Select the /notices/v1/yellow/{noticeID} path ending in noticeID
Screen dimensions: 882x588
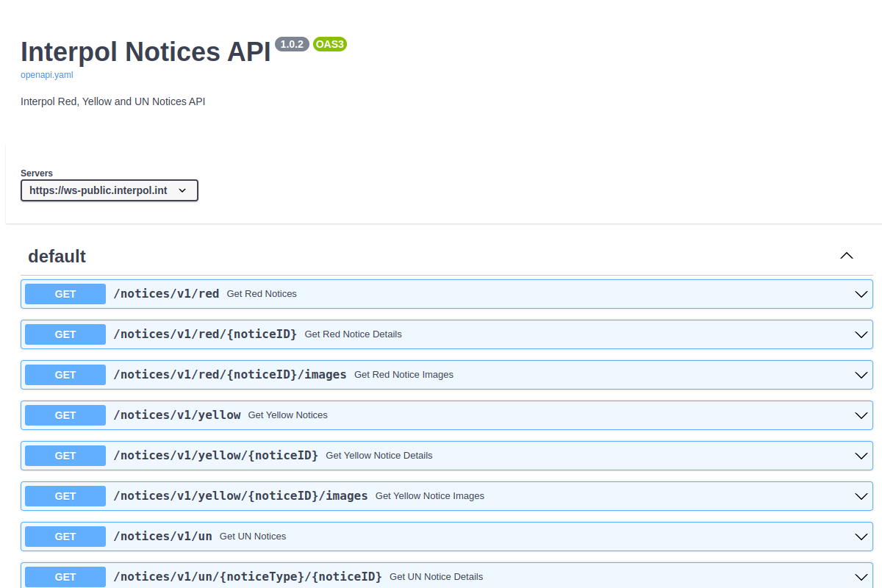(x=216, y=456)
